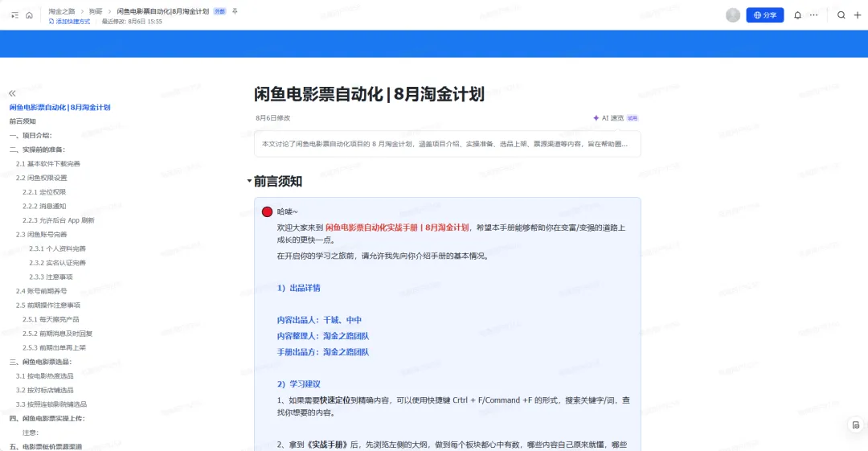Click the red circle emoji in callout
This screenshot has width=868, height=451.
click(x=267, y=211)
